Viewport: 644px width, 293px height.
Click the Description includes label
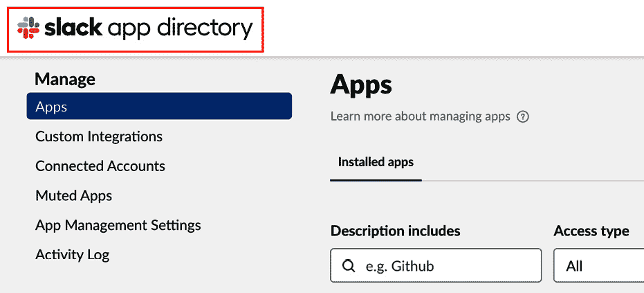pos(395,231)
